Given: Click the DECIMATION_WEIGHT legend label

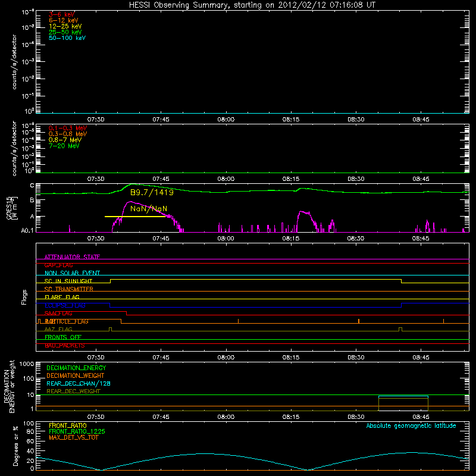Looking at the screenshot, I should [x=76, y=376].
